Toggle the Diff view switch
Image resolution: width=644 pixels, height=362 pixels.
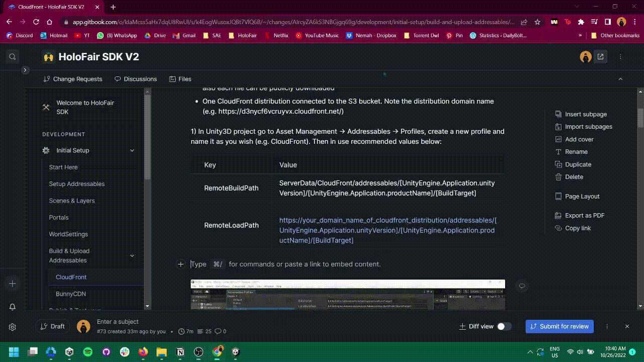tap(504, 326)
